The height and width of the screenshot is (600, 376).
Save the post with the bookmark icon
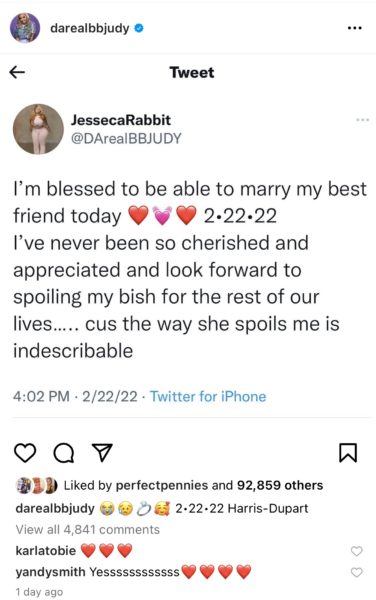pos(348,453)
